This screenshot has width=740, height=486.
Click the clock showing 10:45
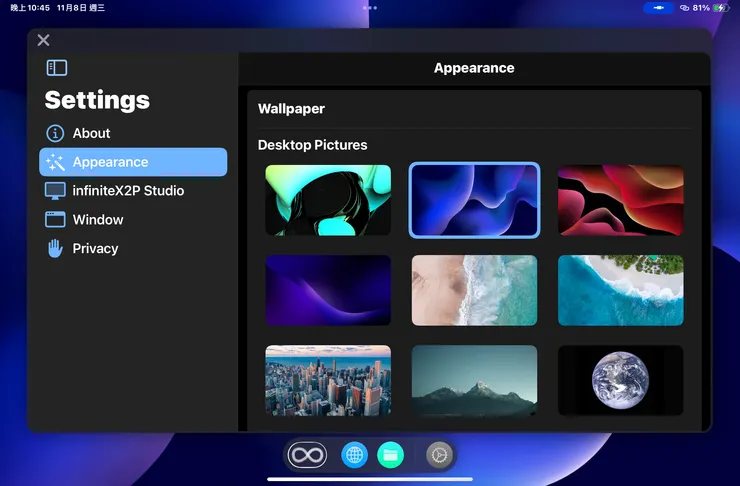click(30, 8)
